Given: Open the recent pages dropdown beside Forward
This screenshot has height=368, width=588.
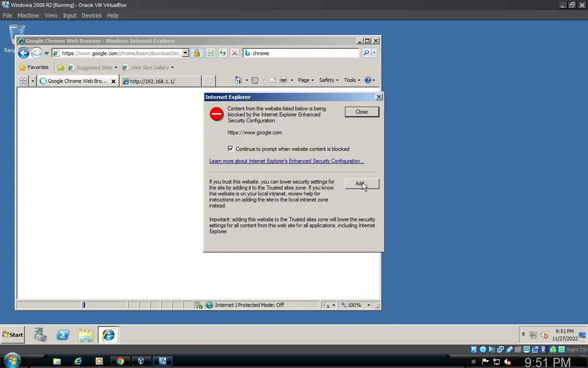Looking at the screenshot, I should click(x=46, y=53).
